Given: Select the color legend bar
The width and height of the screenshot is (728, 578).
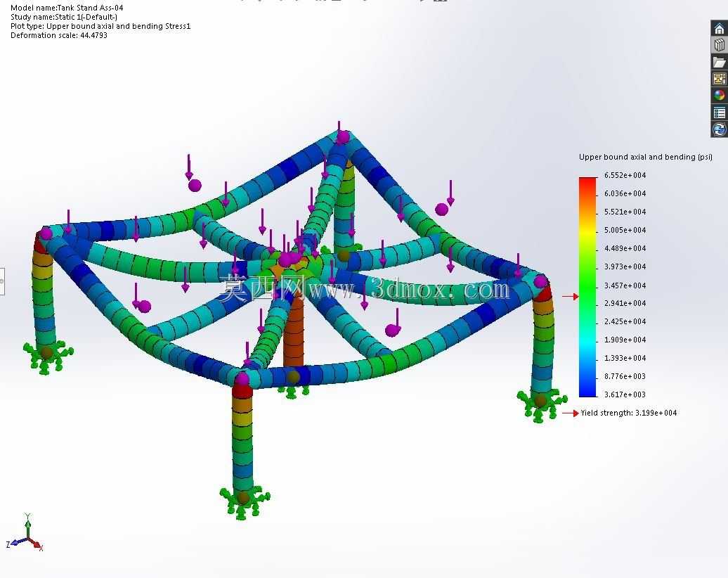Looking at the screenshot, I should [x=587, y=287].
